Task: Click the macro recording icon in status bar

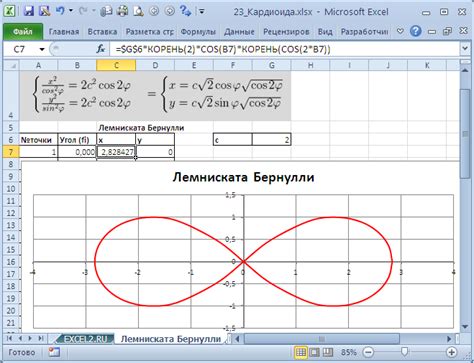Action: pyautogui.click(x=54, y=352)
